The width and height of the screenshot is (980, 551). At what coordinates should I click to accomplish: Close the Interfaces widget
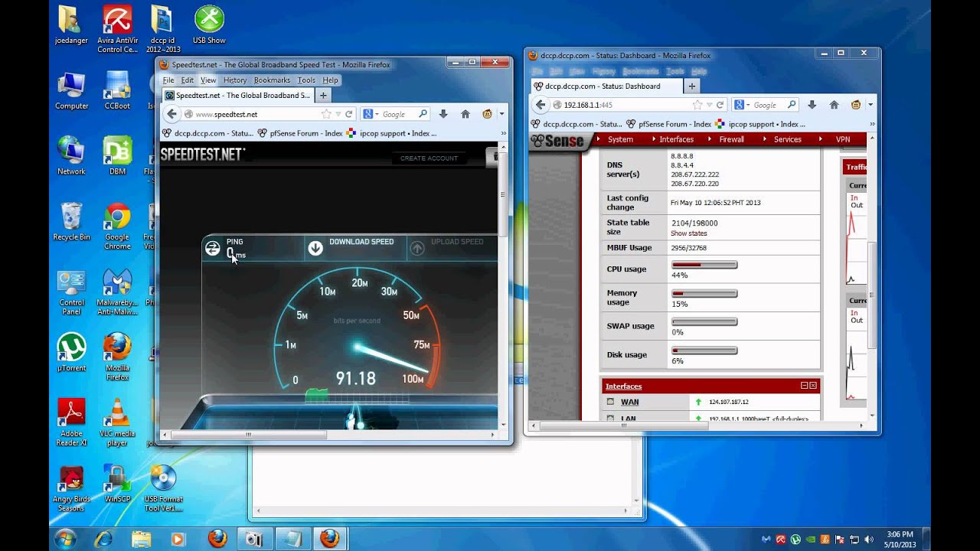coord(813,386)
